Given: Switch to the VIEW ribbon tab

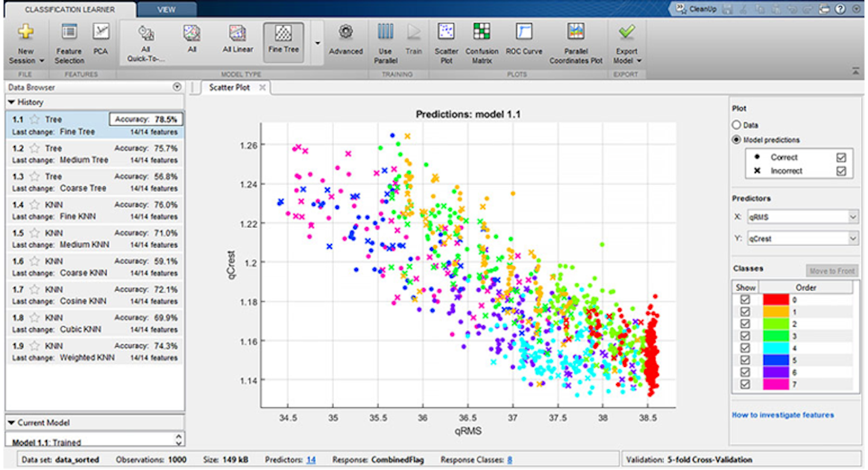Looking at the screenshot, I should [x=166, y=9].
